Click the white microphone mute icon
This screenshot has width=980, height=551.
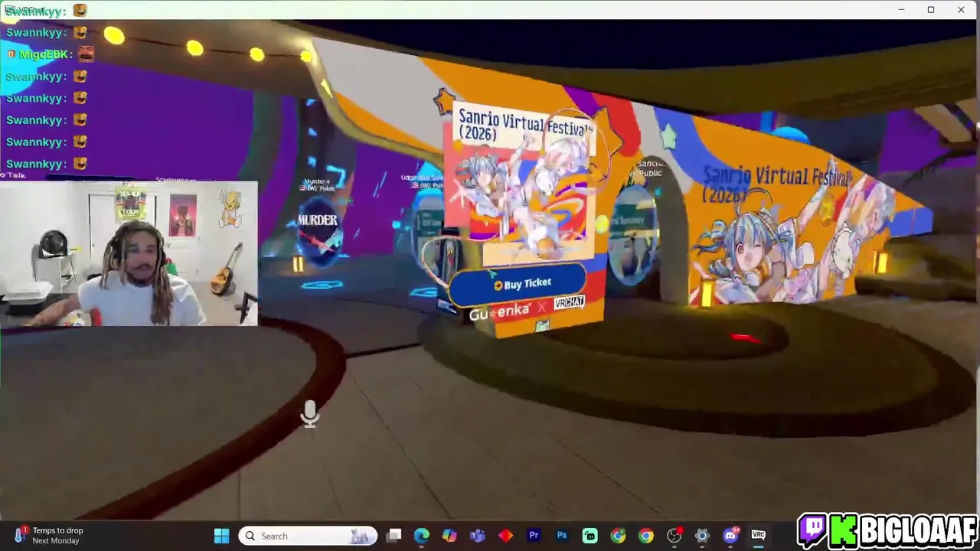point(310,413)
